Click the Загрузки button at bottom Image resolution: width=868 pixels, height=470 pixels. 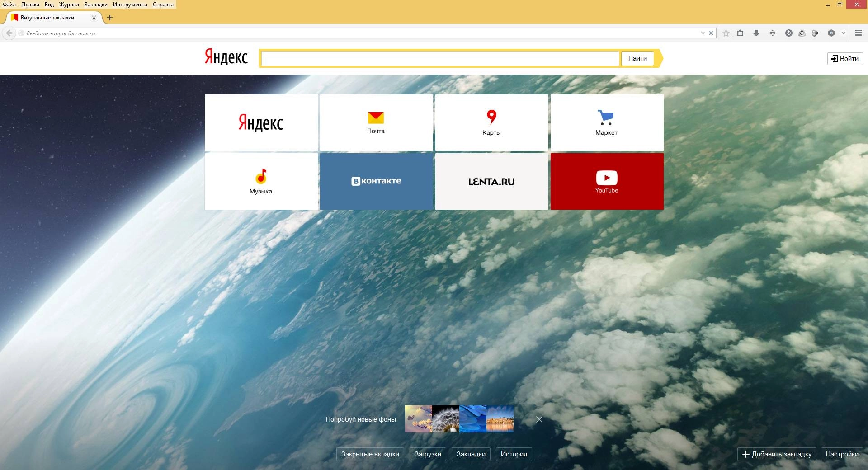(428, 454)
